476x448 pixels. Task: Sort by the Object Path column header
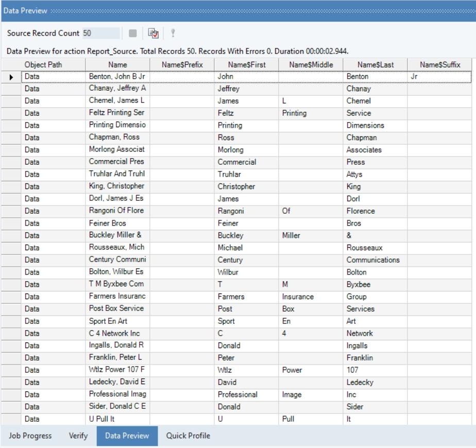click(53, 64)
